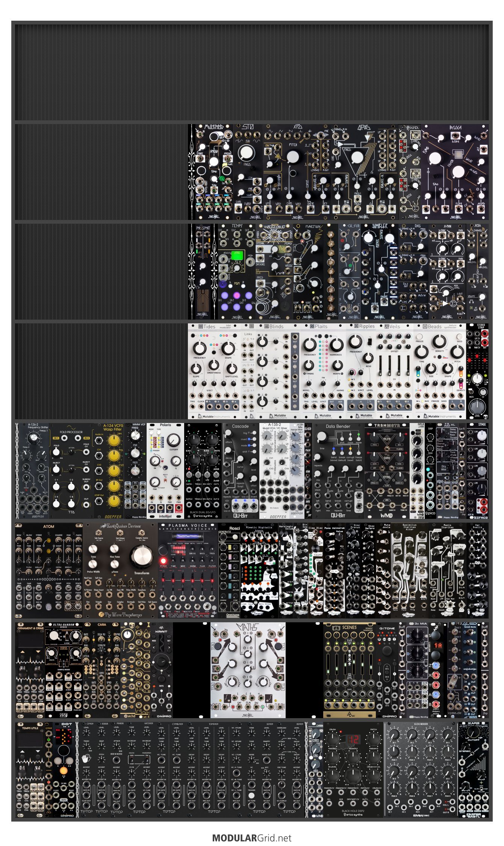The image size is (504, 846).
Task: Open the TRSHMSTR module
Action: point(387,471)
